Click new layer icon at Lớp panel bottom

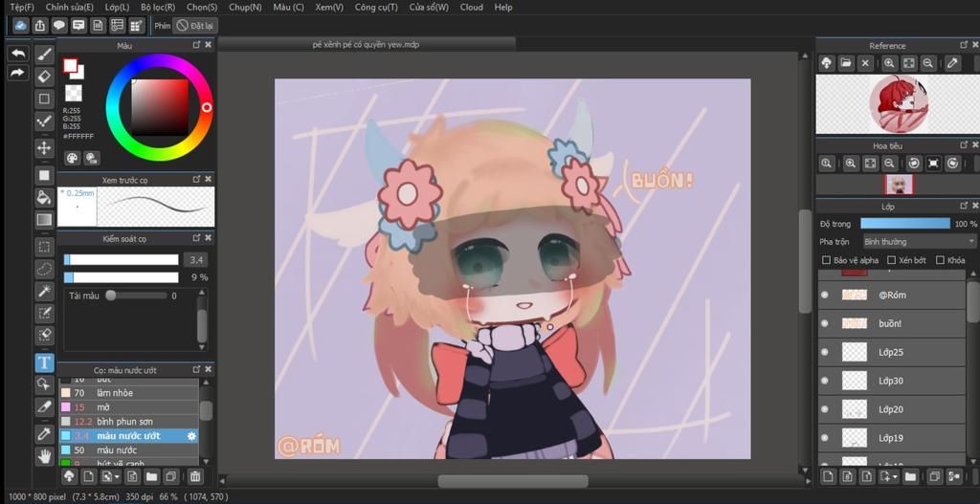click(x=828, y=477)
